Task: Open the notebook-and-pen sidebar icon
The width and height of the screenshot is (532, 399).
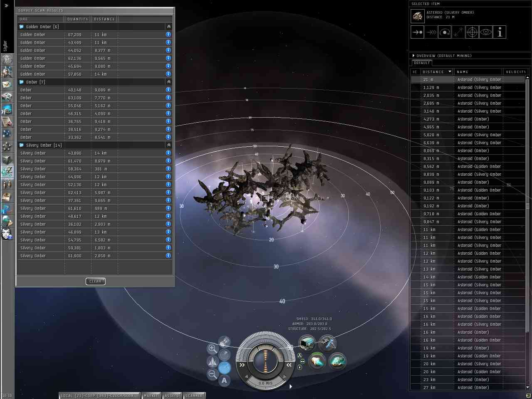Action: click(7, 122)
